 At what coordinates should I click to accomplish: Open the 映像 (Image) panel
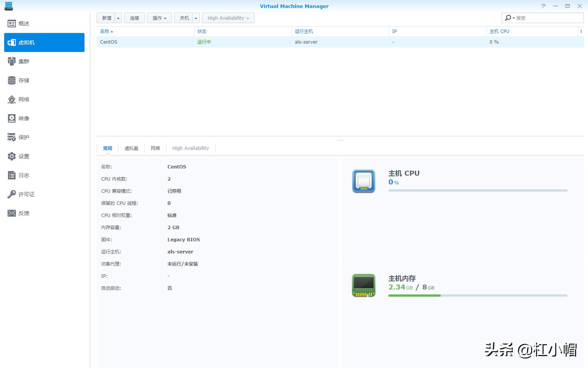[23, 118]
